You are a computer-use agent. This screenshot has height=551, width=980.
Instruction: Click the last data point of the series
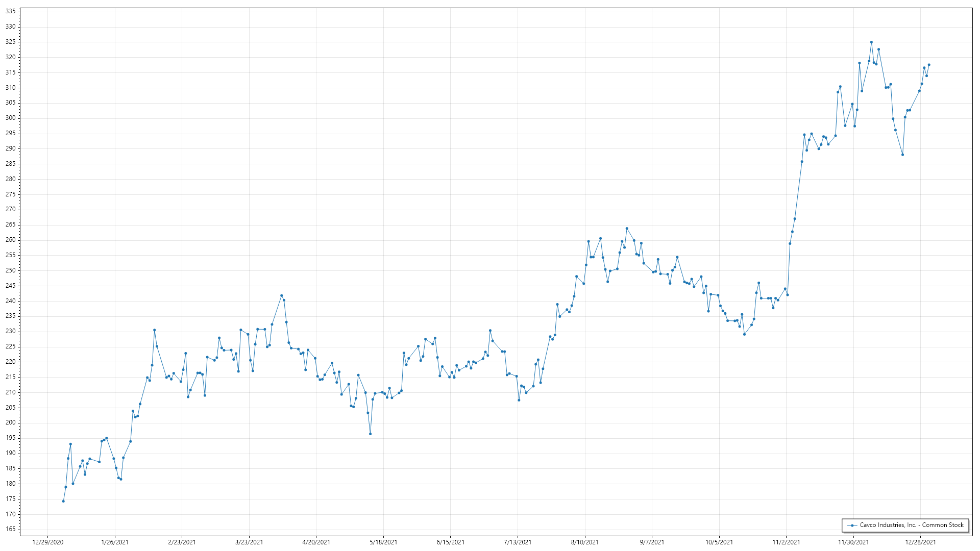point(929,65)
